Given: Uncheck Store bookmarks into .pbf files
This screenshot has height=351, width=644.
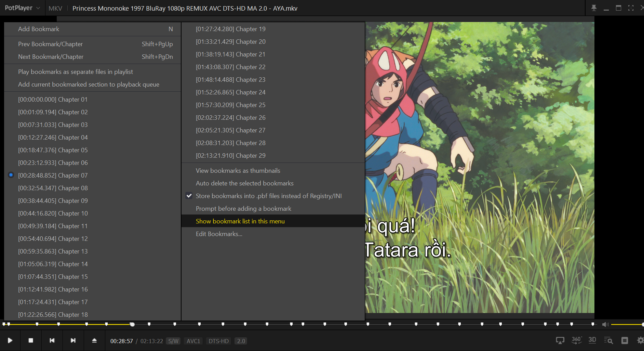Looking at the screenshot, I should click(273, 196).
